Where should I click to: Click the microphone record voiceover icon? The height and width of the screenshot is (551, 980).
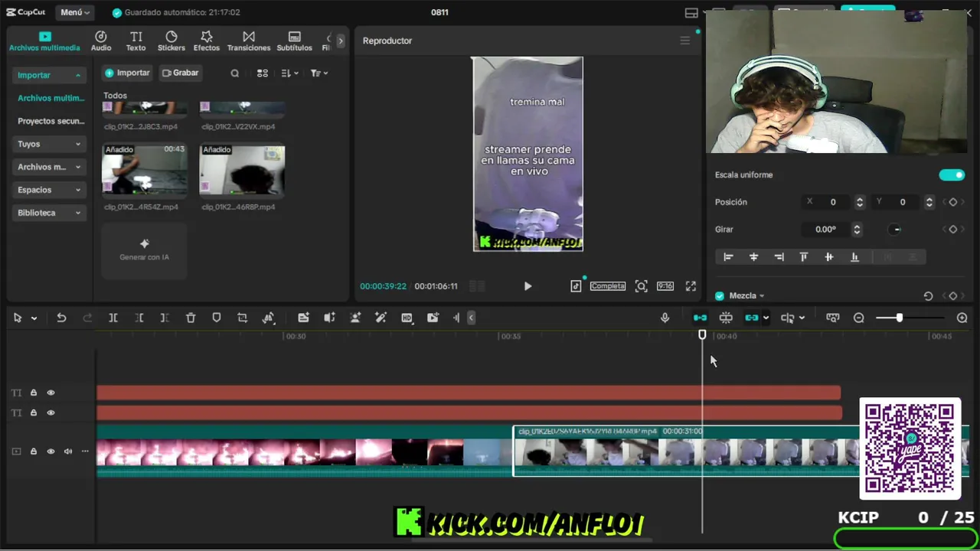pos(665,318)
